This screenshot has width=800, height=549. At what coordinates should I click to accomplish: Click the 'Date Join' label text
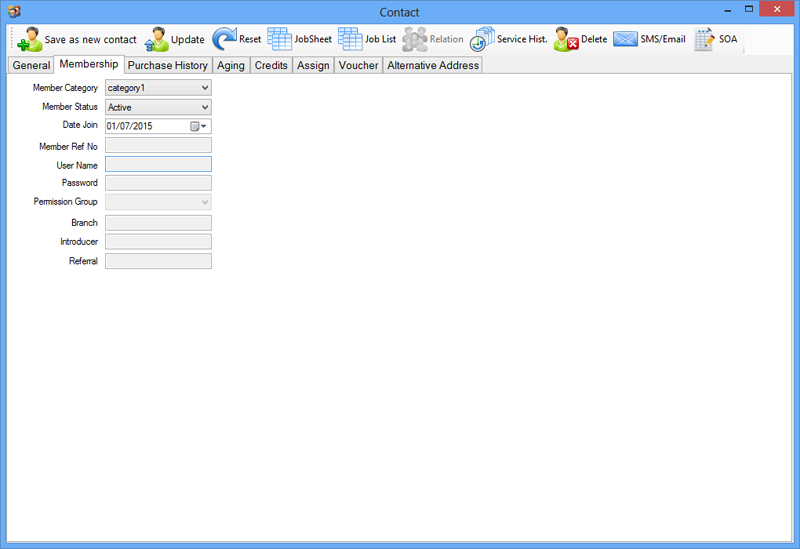pos(80,124)
